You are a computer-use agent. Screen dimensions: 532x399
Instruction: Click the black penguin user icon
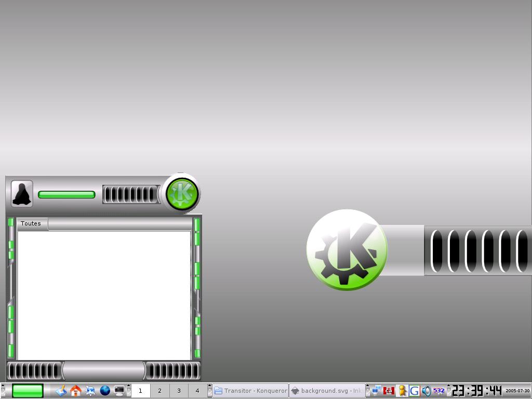click(22, 194)
